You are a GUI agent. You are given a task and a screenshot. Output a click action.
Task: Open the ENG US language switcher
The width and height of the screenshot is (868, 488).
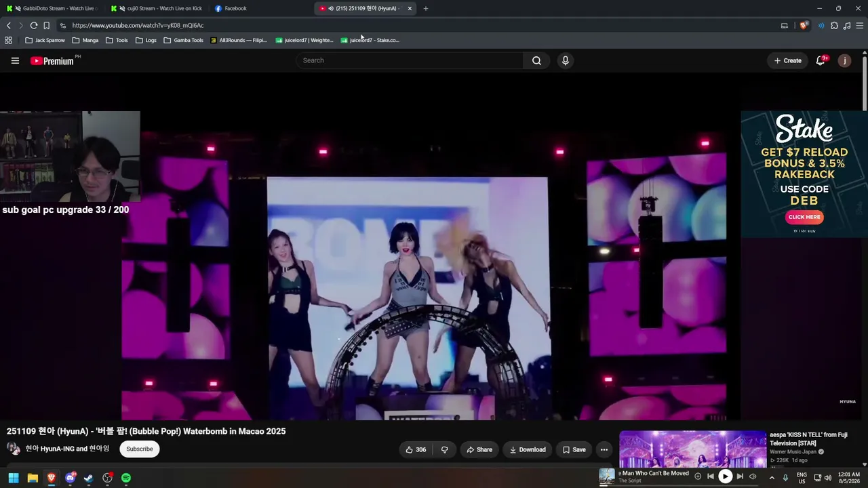[802, 478]
